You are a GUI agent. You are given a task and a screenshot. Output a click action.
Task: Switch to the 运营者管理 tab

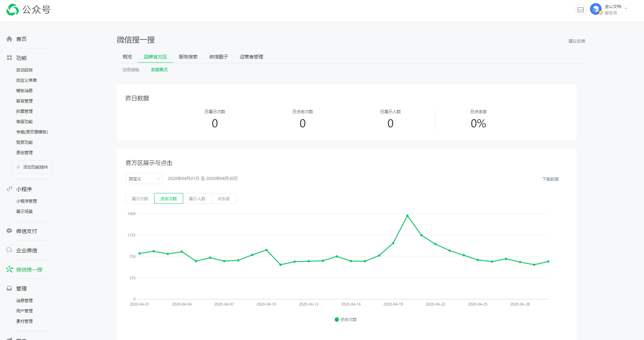[x=251, y=57]
